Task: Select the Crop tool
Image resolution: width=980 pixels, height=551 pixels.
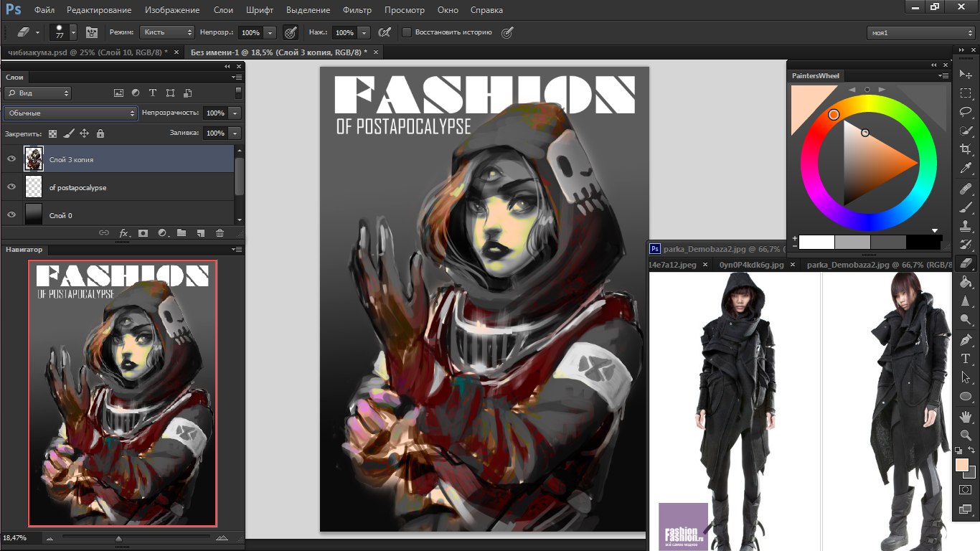Action: (966, 149)
